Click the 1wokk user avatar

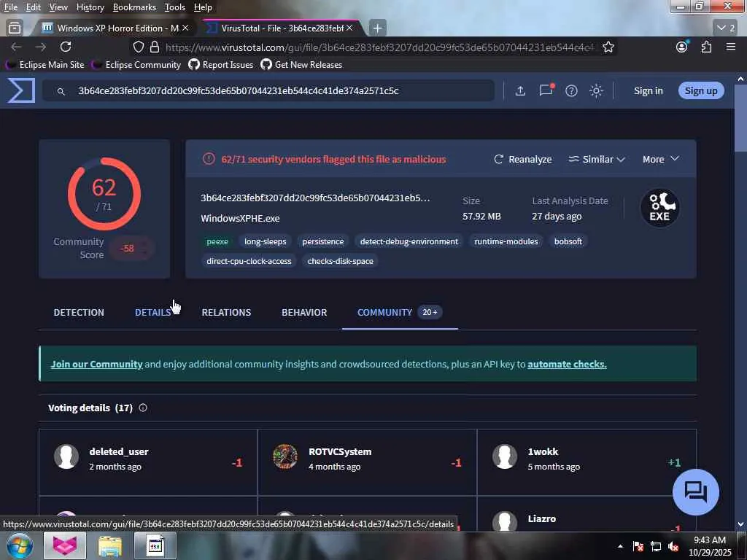point(505,456)
